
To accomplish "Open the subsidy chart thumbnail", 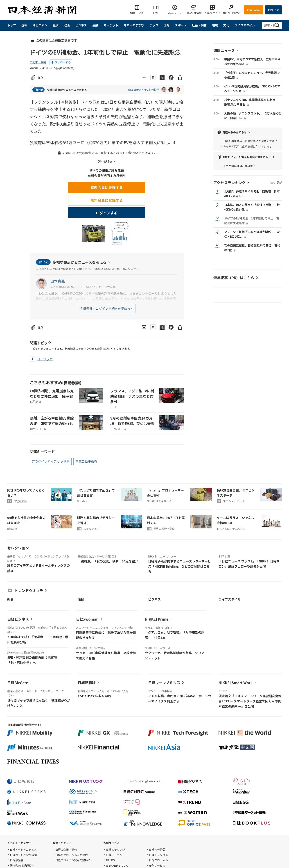I will pos(120,233).
